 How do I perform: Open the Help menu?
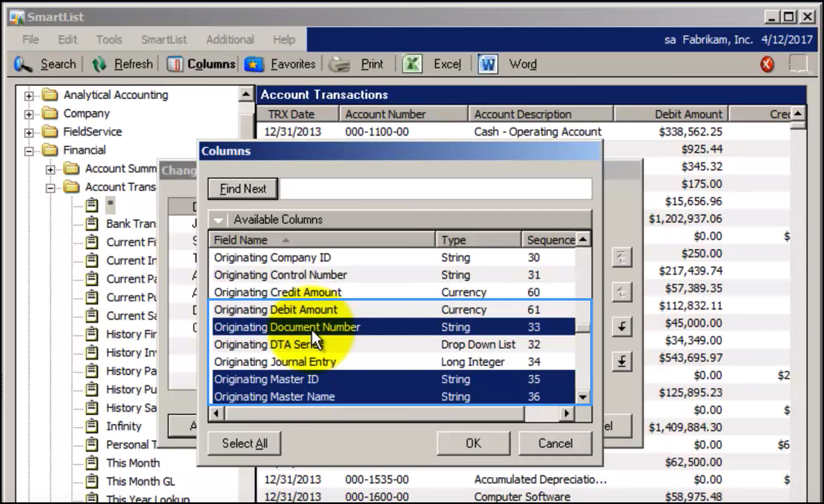tap(284, 39)
